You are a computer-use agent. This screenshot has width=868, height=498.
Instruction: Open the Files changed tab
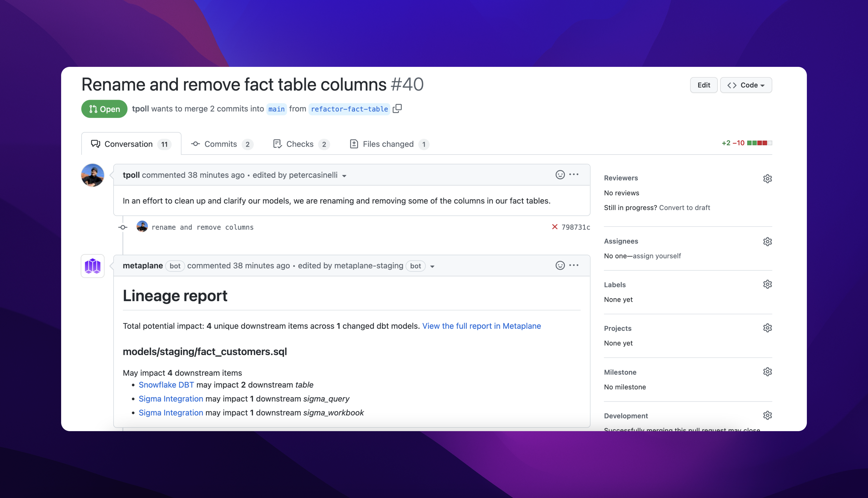pyautogui.click(x=389, y=144)
